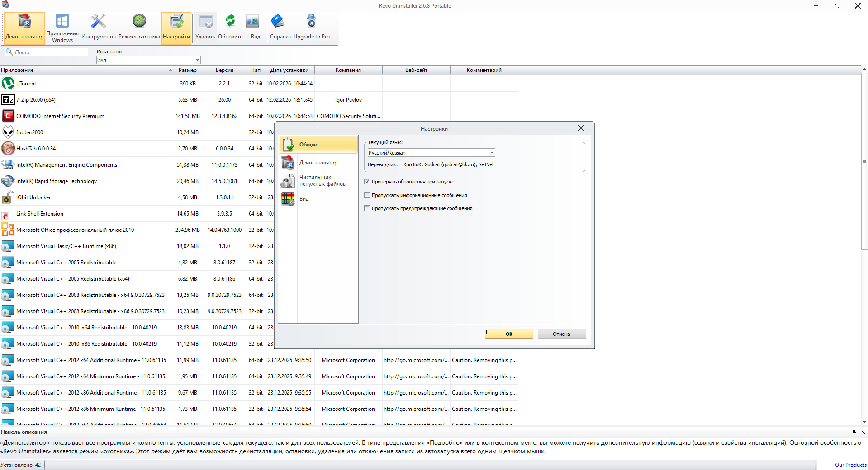Open the 'Искать по' Имя dropdown
Viewport: 868px width, 470px height.
click(x=197, y=60)
